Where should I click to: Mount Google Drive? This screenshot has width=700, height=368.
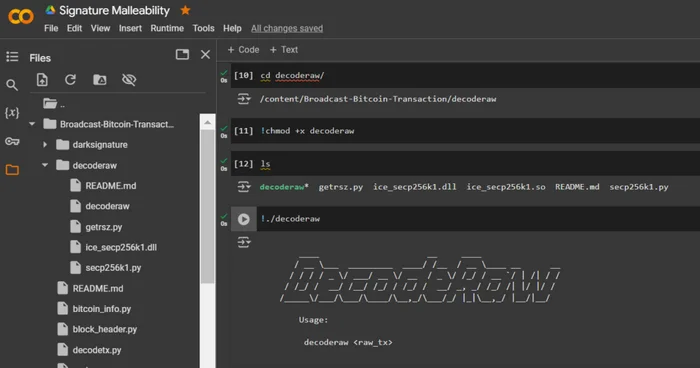click(100, 79)
